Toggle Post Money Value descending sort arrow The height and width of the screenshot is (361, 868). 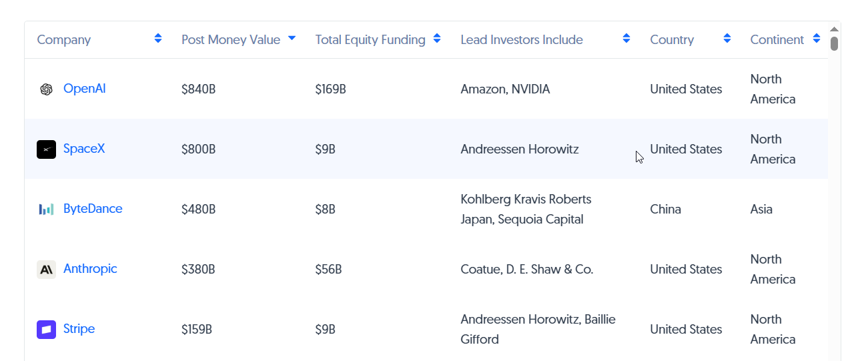[x=292, y=39]
